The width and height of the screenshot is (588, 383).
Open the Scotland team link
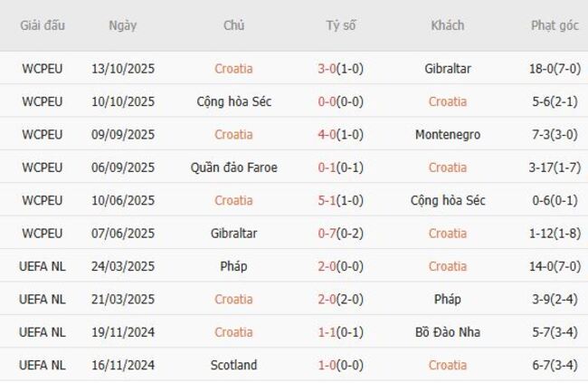click(x=233, y=365)
